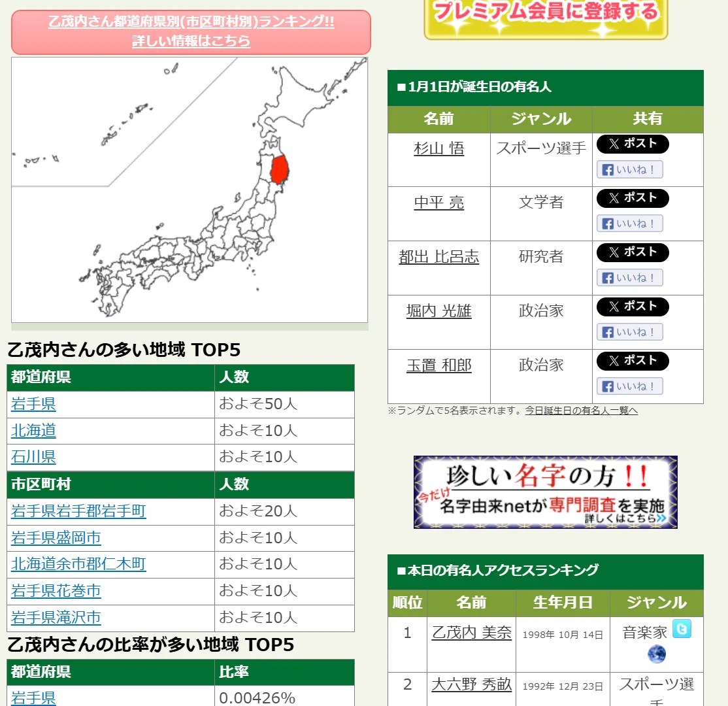The image size is (728, 706).
Task: Click X post button for 杉山 悟
Action: point(633,144)
